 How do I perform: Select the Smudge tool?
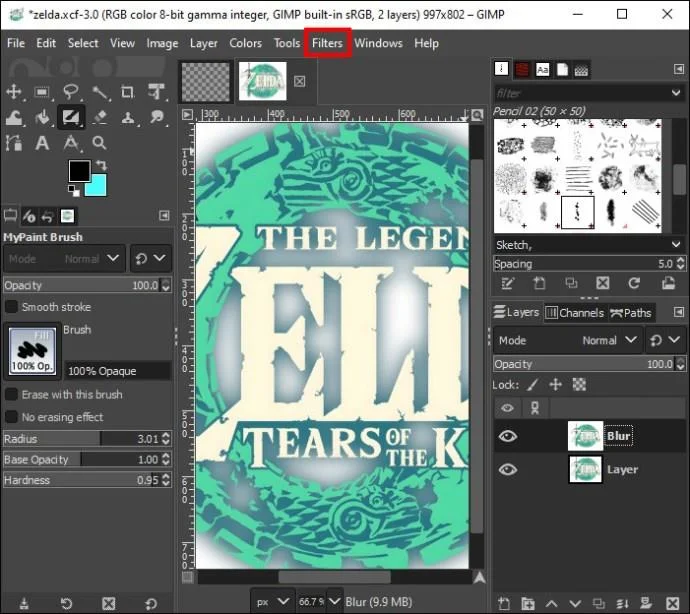(x=156, y=118)
